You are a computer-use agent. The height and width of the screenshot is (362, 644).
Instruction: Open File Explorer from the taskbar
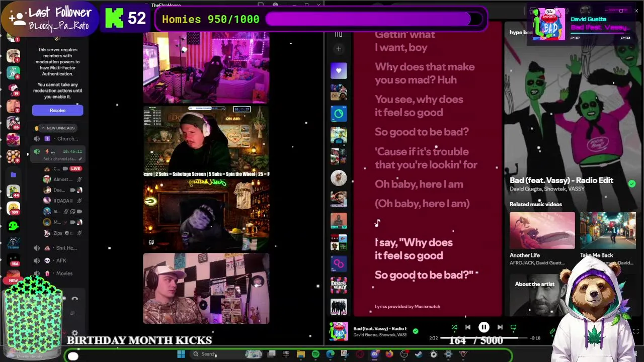tap(301, 354)
